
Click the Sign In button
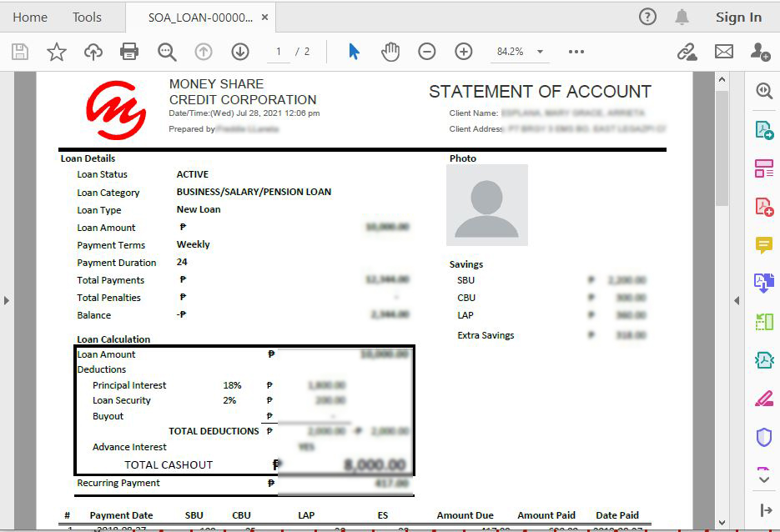[739, 18]
